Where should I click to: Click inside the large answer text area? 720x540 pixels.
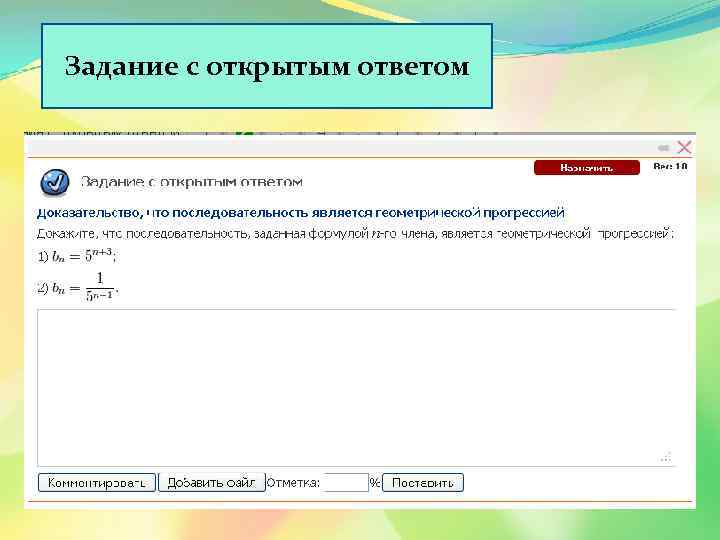point(356,388)
